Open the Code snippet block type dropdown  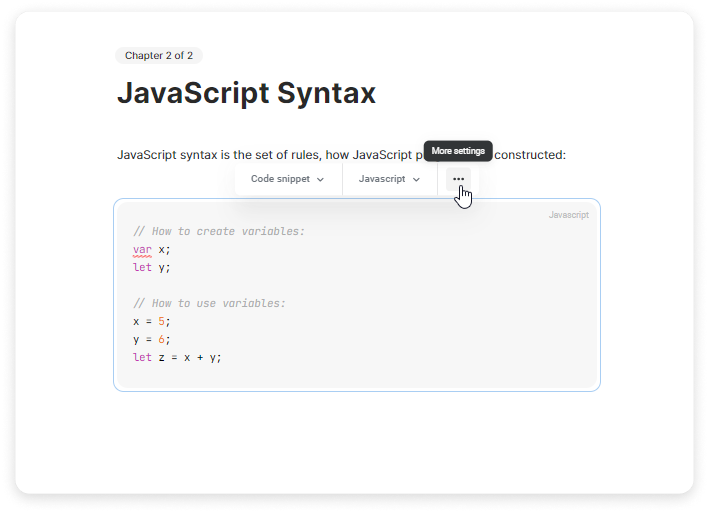(x=287, y=179)
